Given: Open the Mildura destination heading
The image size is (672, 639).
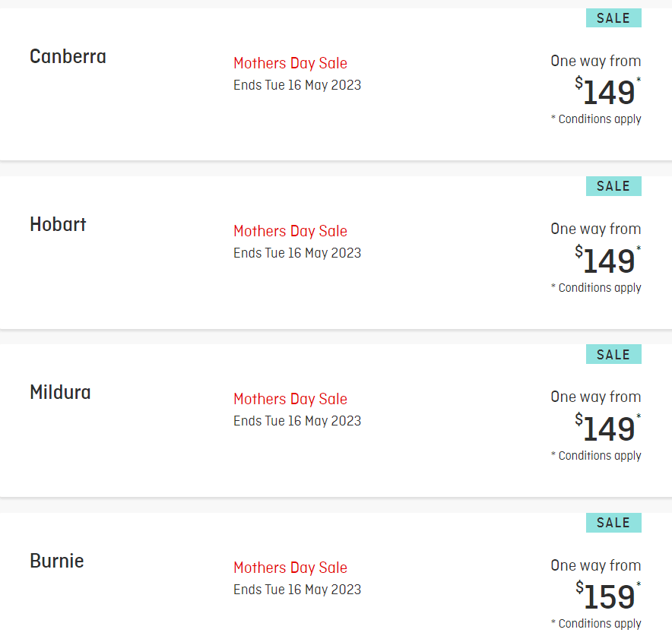Looking at the screenshot, I should coord(60,392).
